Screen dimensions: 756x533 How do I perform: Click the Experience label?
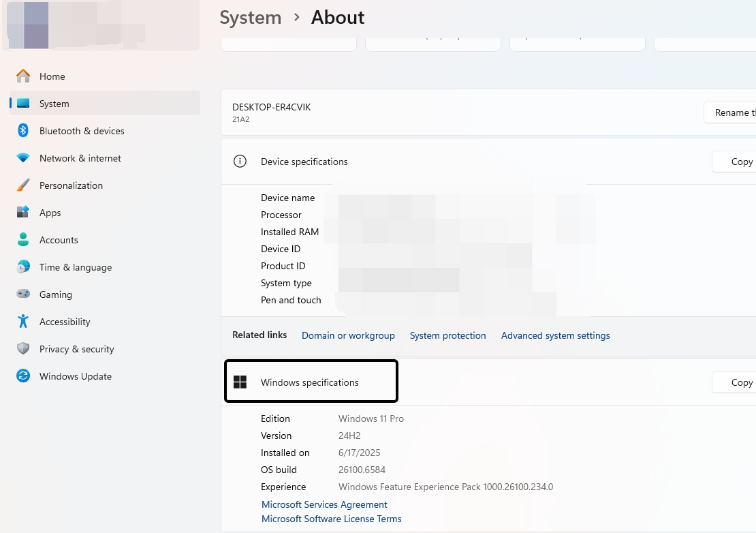(x=283, y=487)
